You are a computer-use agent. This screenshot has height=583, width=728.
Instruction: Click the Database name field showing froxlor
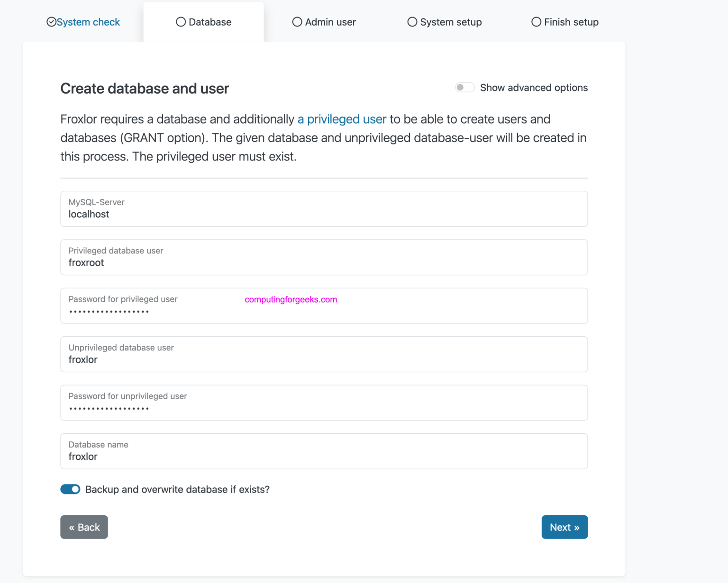(324, 451)
